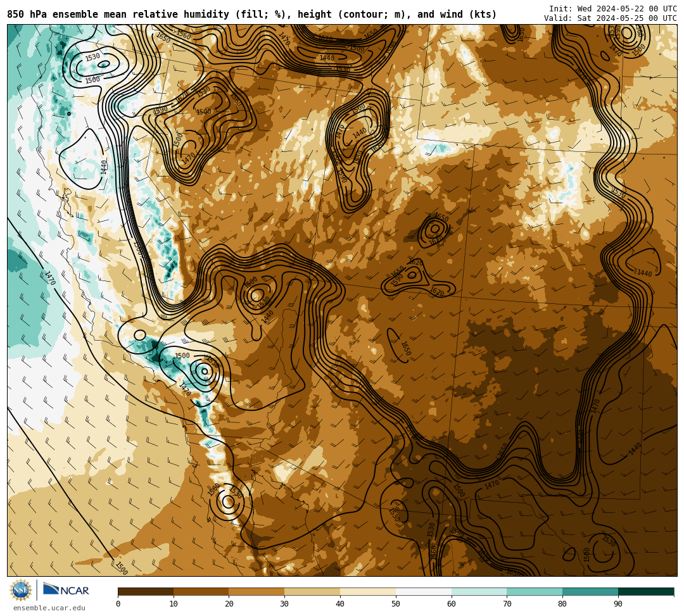Pick the 70–80% light teal colorbar segment

[535, 591]
